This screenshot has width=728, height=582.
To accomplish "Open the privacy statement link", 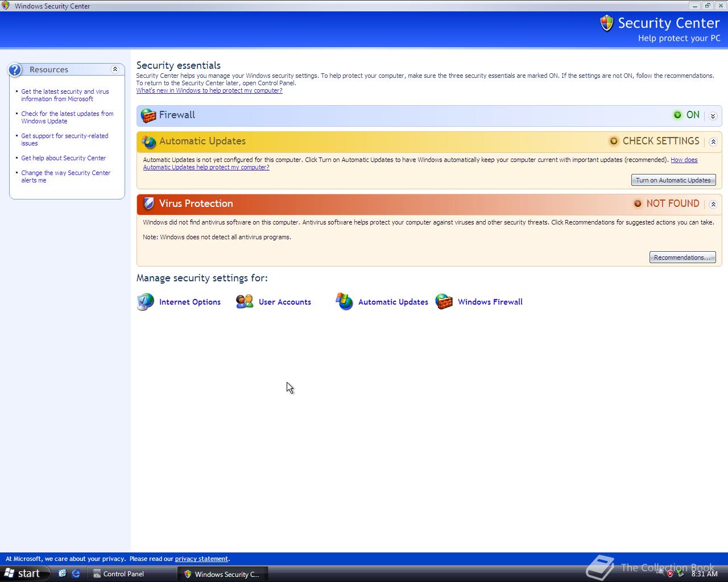I will pos(201,559).
